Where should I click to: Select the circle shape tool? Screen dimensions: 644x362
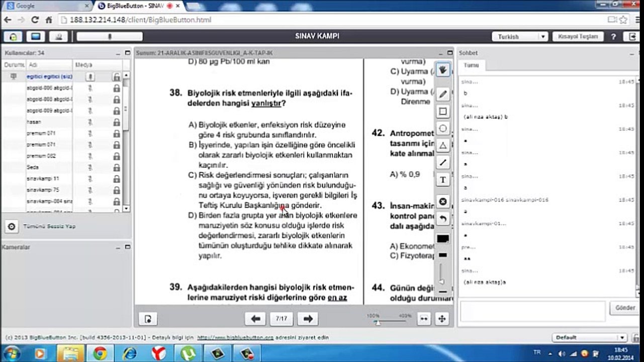tap(443, 128)
